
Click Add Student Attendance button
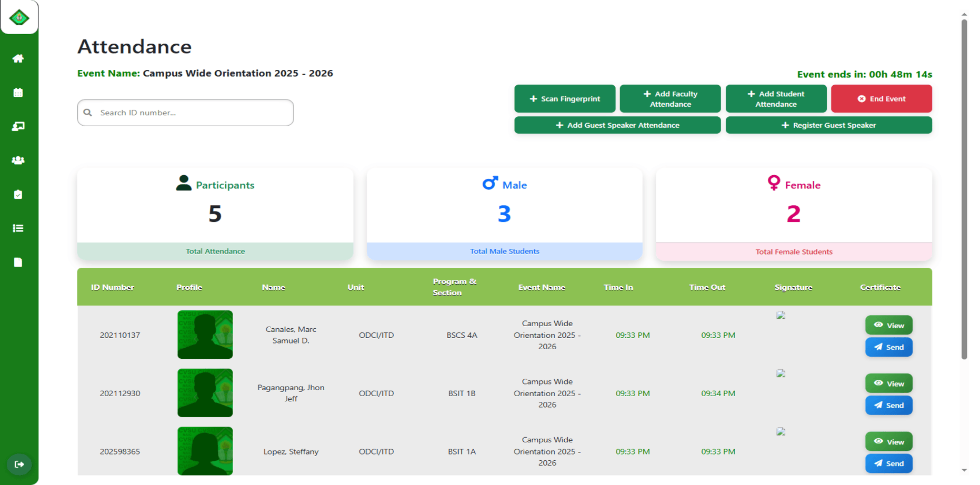click(x=776, y=98)
